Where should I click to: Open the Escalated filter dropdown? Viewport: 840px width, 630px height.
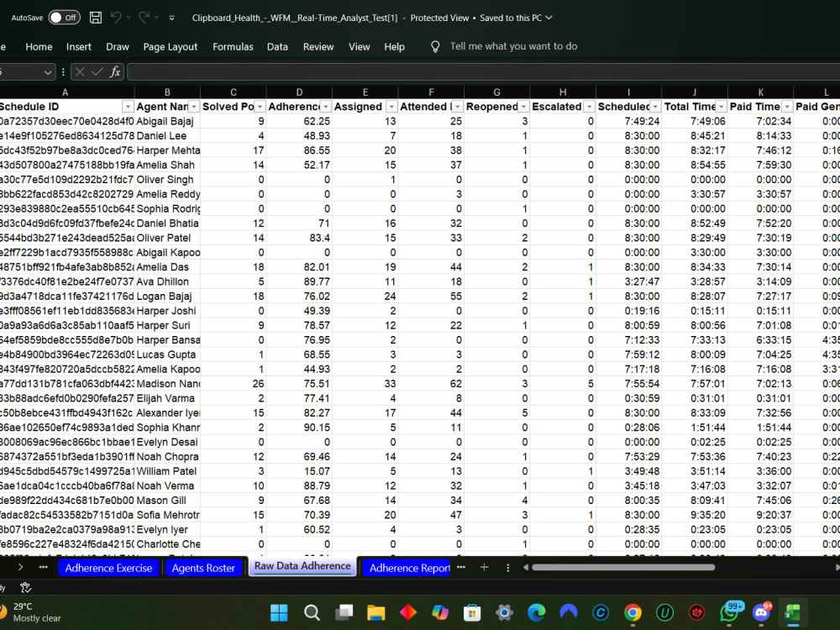click(x=590, y=107)
